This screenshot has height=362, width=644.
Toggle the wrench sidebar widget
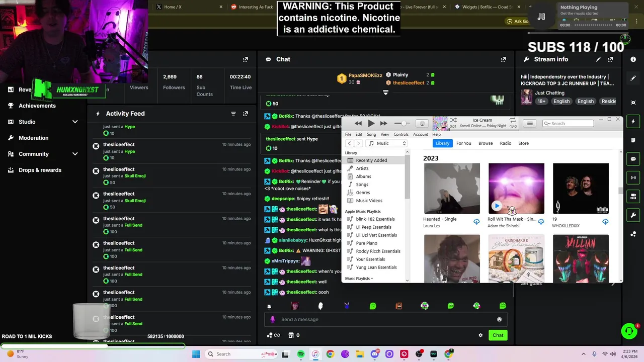tap(633, 215)
